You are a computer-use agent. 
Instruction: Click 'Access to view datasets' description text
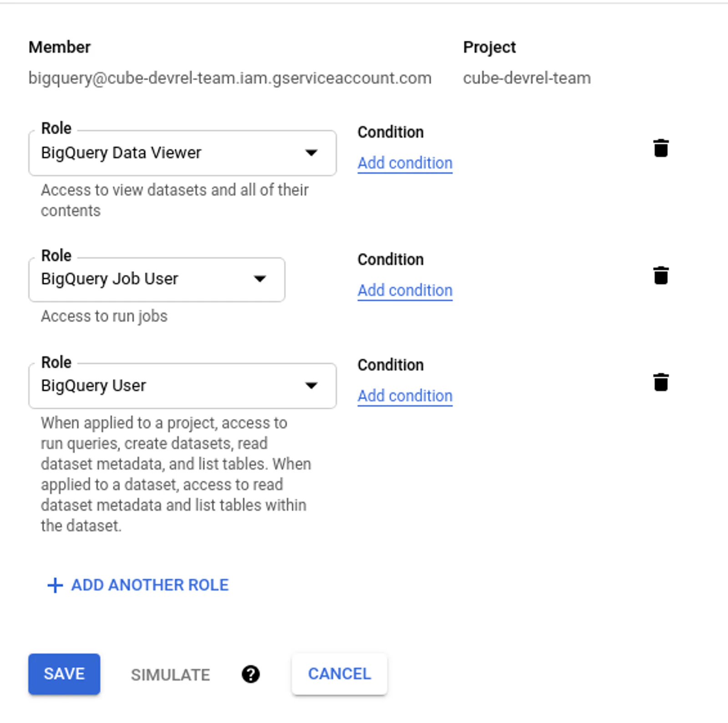pos(175,200)
